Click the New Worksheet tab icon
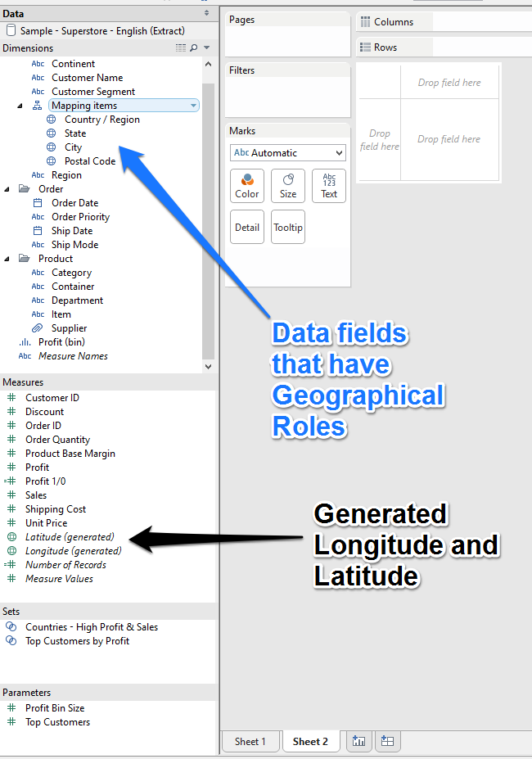Viewport: 532px width, 759px height. [x=358, y=741]
